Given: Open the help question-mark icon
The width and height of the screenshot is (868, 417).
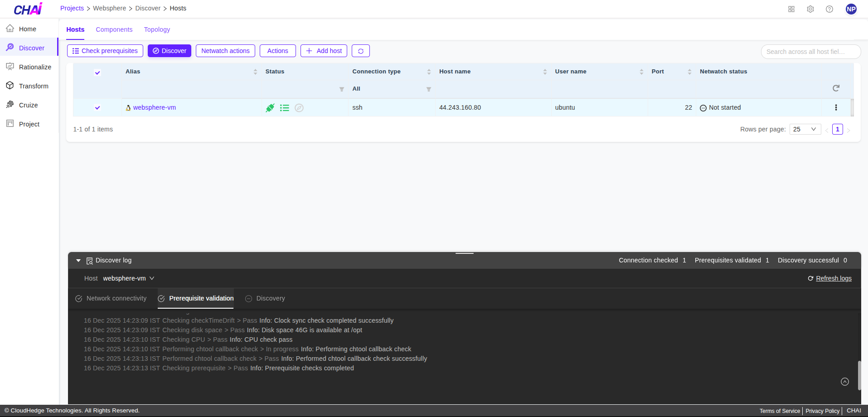Looking at the screenshot, I should [x=829, y=9].
